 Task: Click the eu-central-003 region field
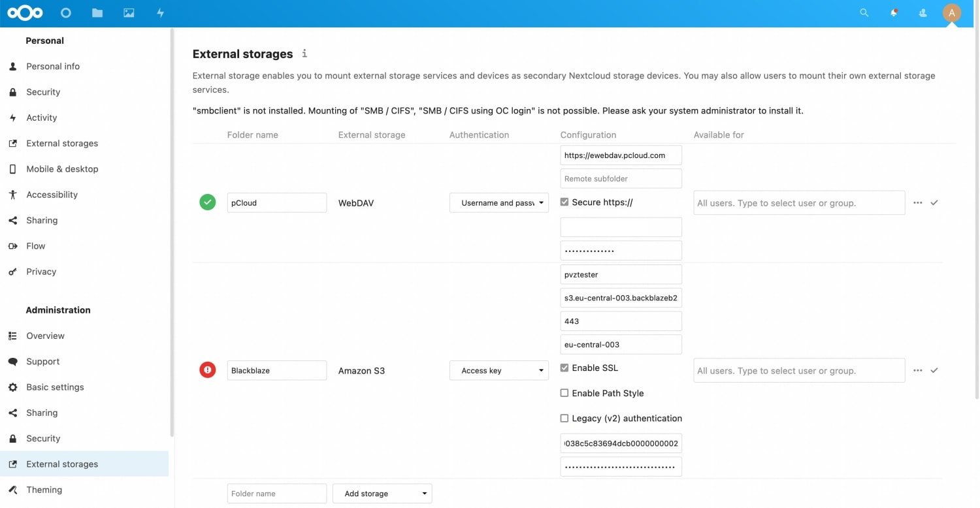click(621, 345)
